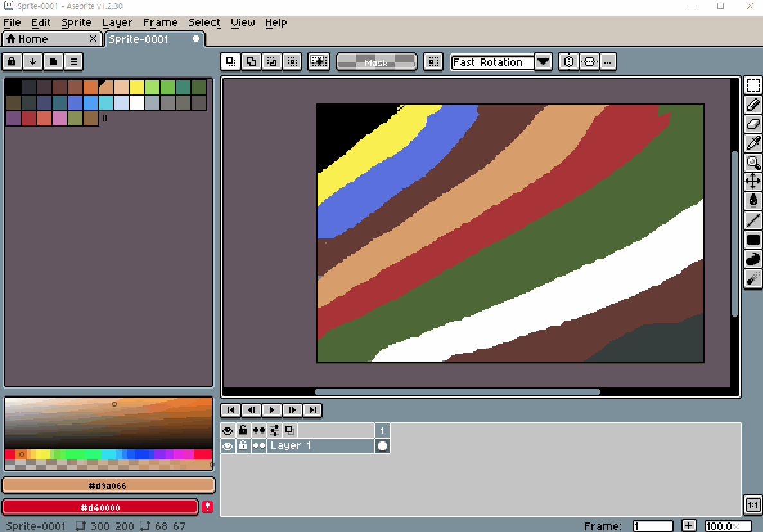Select the Blur tool
Viewport: 763px width, 532px height.
pos(753,279)
